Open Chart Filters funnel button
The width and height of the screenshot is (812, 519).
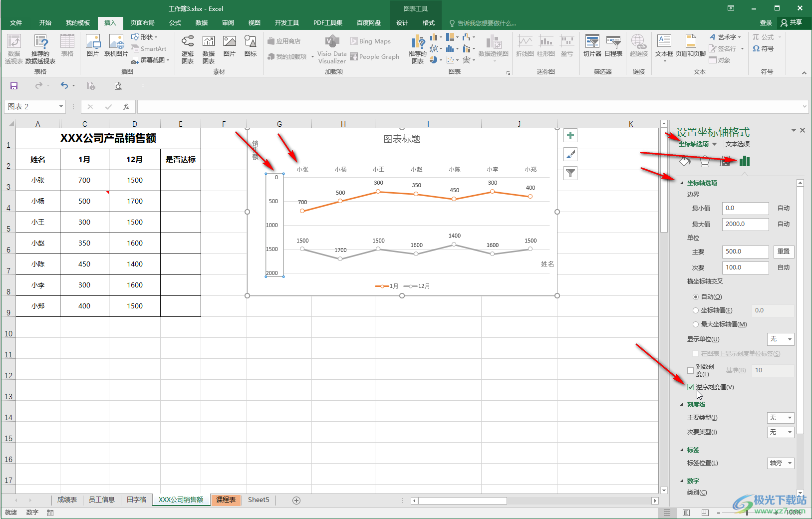coord(570,173)
